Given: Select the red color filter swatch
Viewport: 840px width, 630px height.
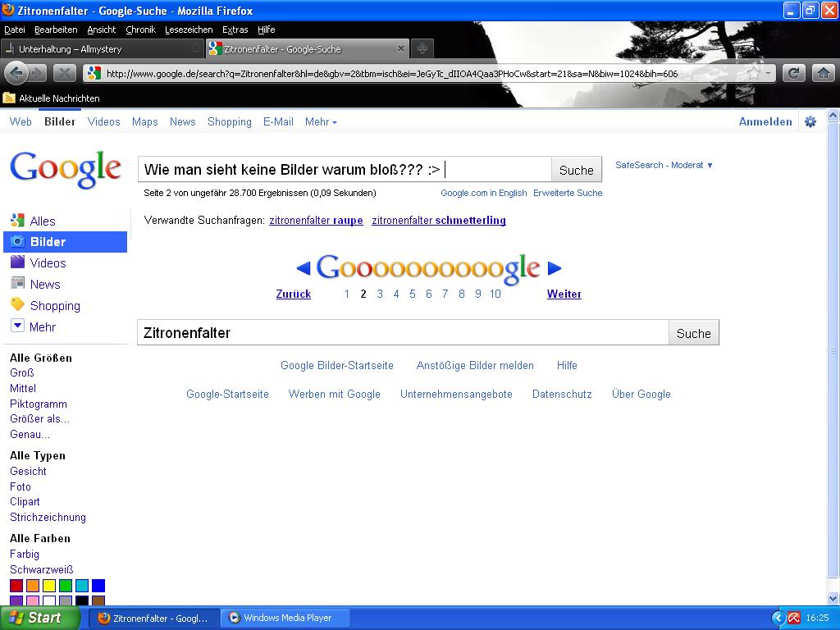Looking at the screenshot, I should pyautogui.click(x=16, y=586).
